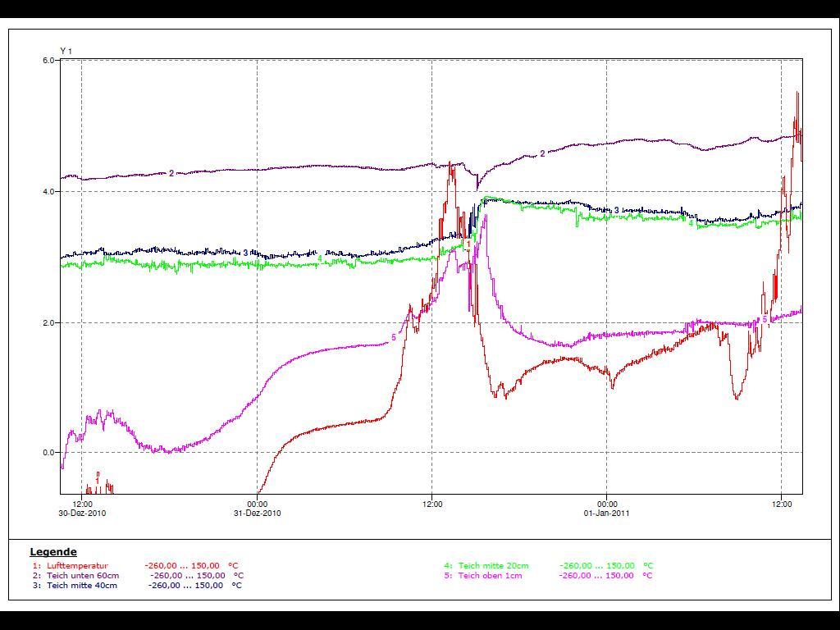Click the red curve marker labeled 1
The width and height of the screenshot is (840, 630).
click(x=98, y=482)
